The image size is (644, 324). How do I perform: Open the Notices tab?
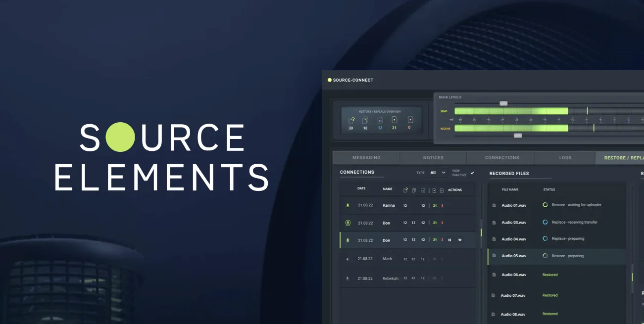433,158
